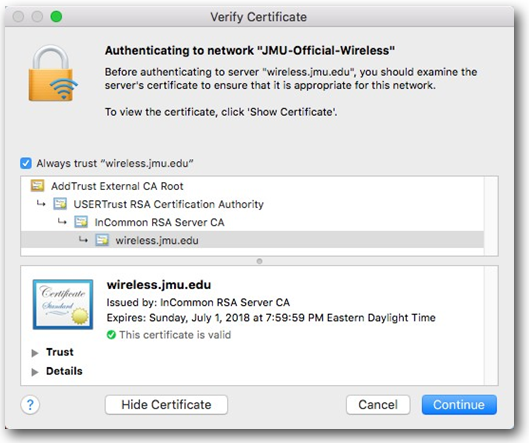Click the Verify Certificate title bar text

pos(258,17)
